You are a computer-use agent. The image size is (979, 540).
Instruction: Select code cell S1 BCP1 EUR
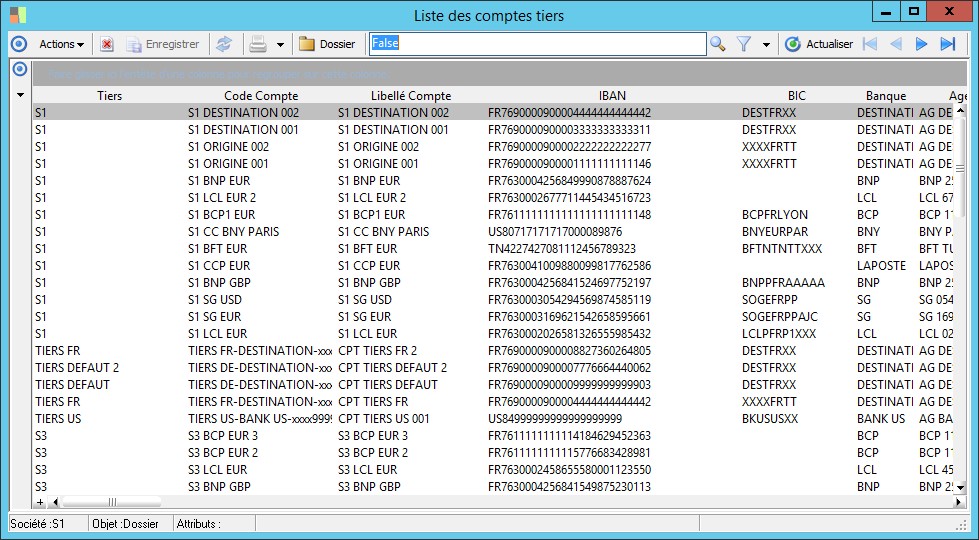pyautogui.click(x=261, y=214)
